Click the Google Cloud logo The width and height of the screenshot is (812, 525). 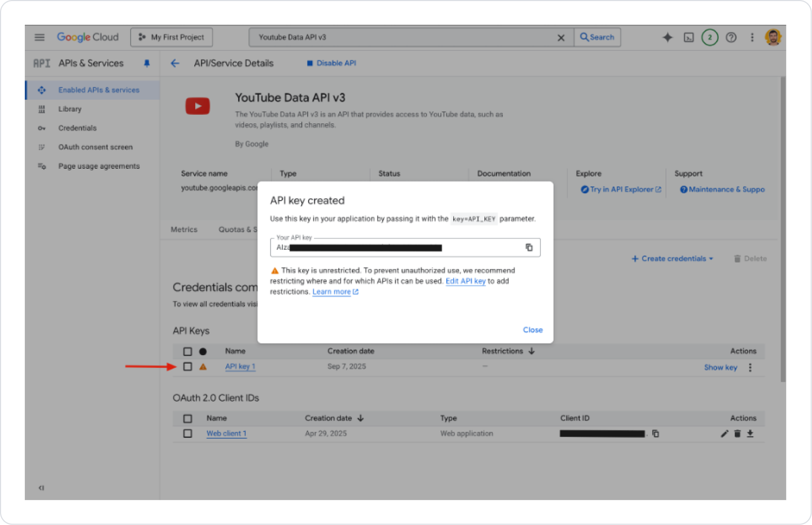(x=88, y=37)
